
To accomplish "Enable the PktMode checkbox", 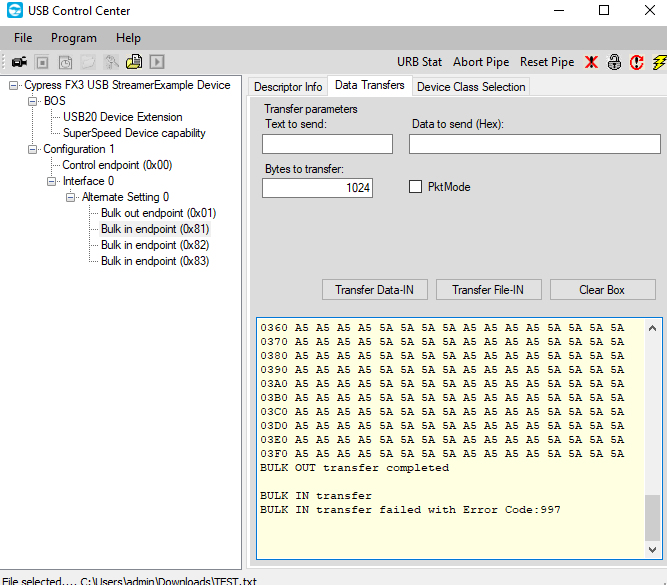I will click(415, 187).
